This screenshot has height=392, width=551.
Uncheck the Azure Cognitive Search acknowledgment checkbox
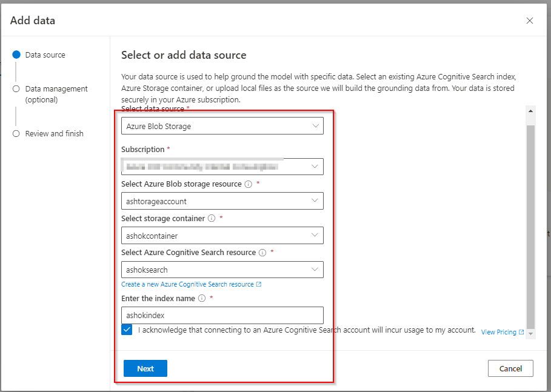coord(127,330)
